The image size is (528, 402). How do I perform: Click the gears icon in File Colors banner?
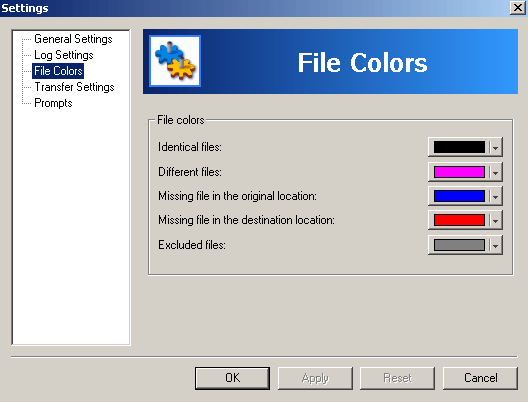click(175, 61)
